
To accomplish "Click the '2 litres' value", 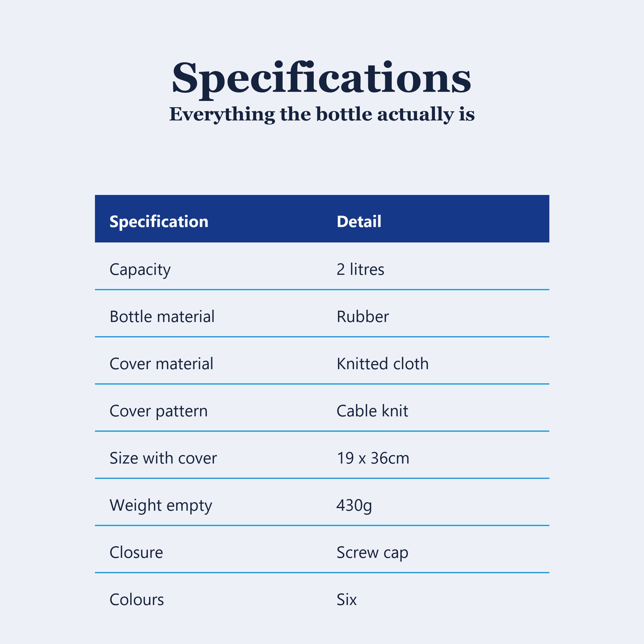I will pos(360,269).
